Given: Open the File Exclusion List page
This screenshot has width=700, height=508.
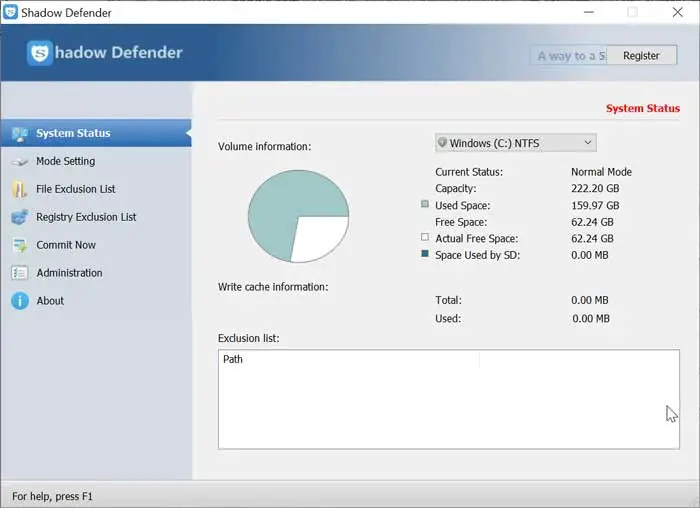Looking at the screenshot, I should point(76,189).
